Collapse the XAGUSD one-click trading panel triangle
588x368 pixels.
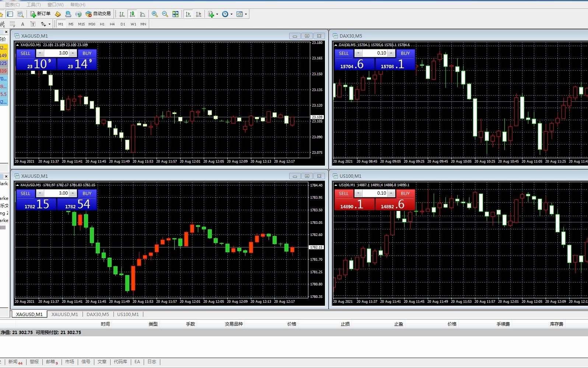point(17,45)
